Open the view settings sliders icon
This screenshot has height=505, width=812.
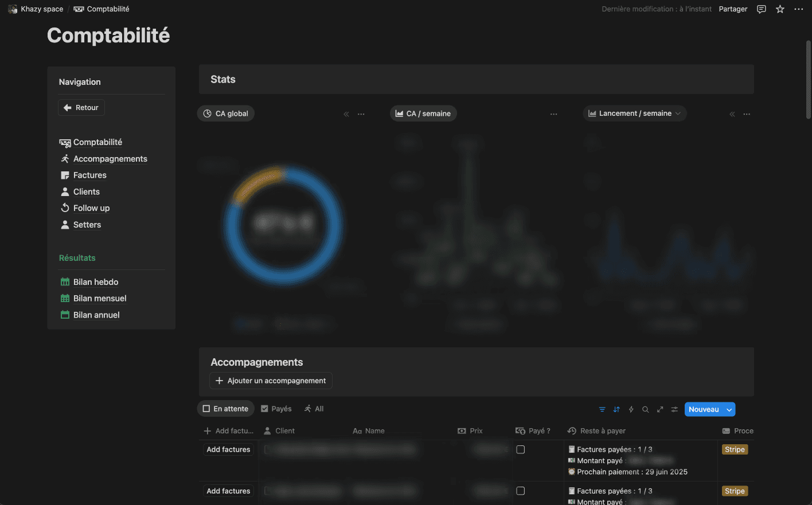[674, 409]
